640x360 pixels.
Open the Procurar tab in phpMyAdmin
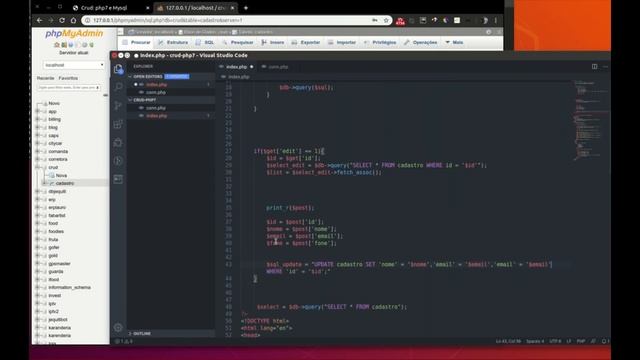pos(137,42)
